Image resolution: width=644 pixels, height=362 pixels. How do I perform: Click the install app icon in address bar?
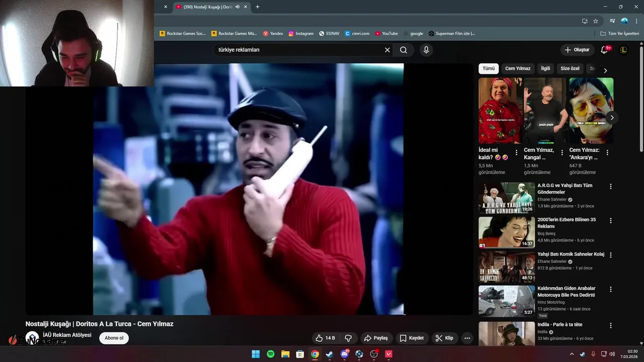click(585, 21)
